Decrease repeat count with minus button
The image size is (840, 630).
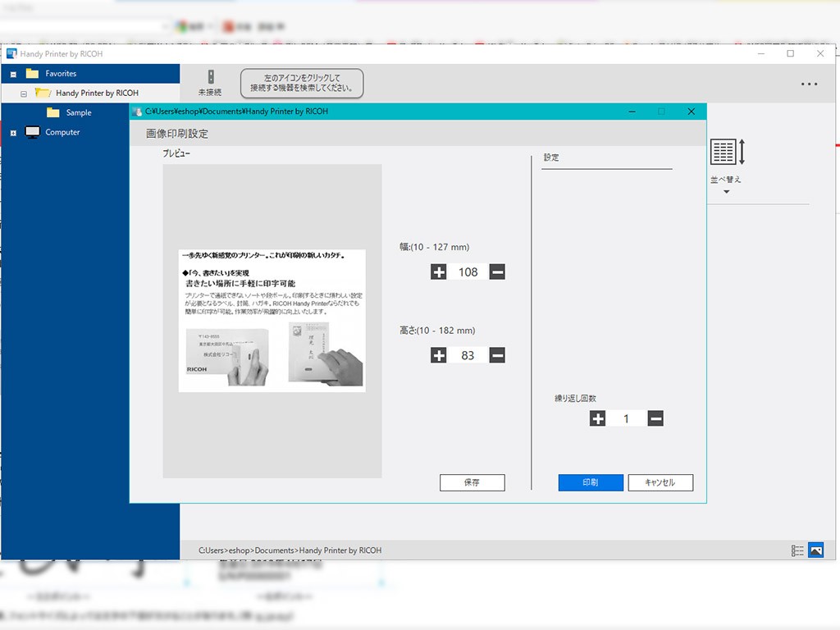655,418
